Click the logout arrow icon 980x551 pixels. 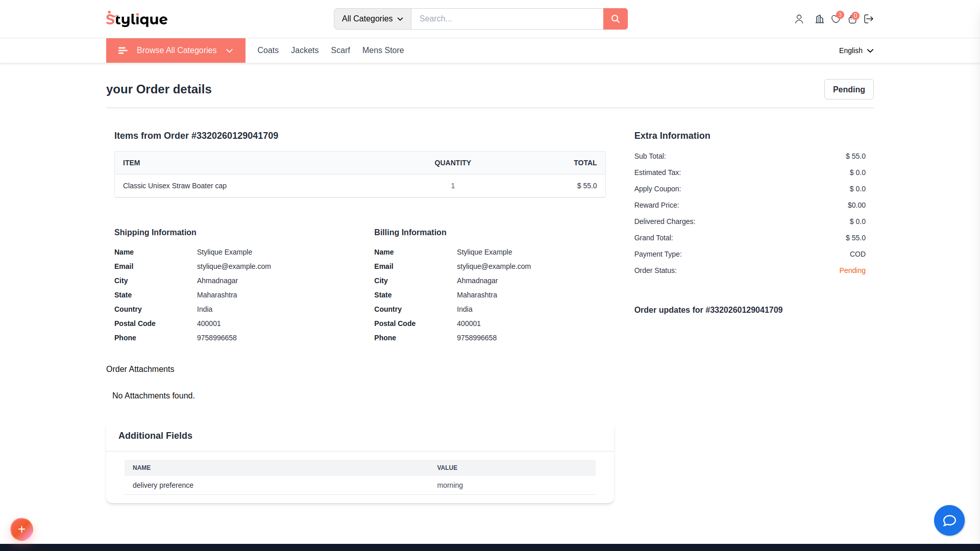coord(869,19)
